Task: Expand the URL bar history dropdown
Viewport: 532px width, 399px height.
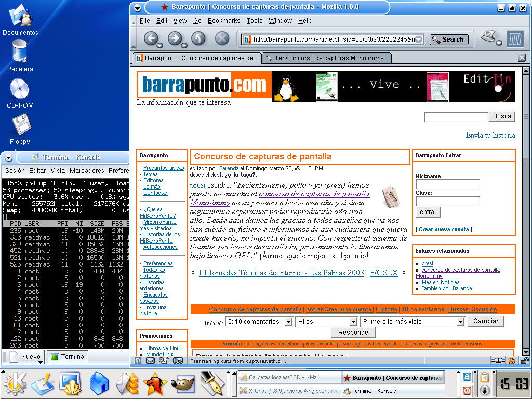Action: tap(419, 39)
